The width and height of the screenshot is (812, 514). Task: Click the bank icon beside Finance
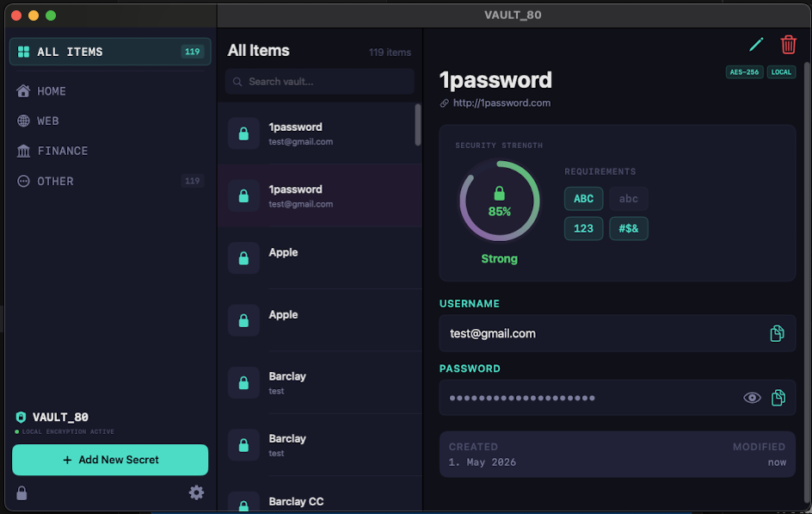(23, 152)
